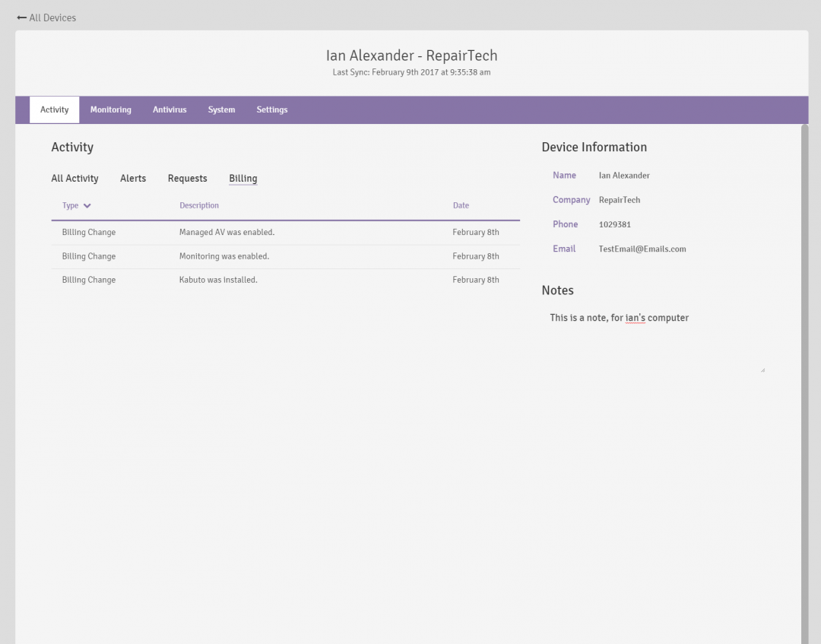Click the email TestEmail@Emails.com
Viewport: 821px width, 644px height.
click(642, 249)
